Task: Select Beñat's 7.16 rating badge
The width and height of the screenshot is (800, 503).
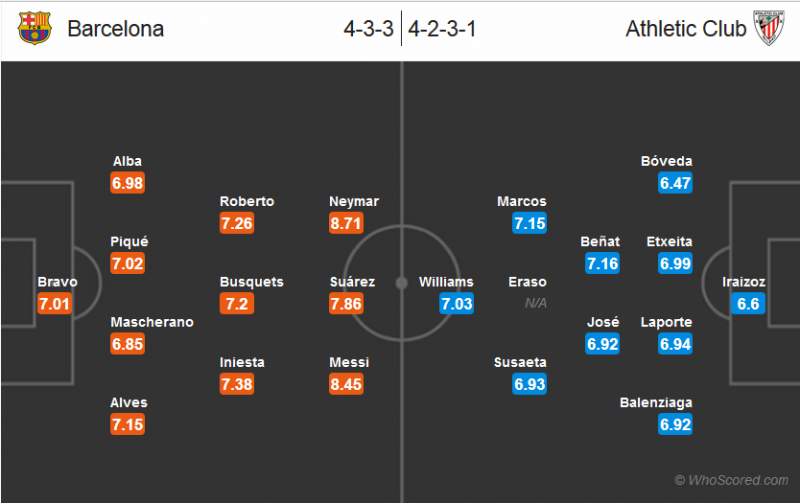Action: (x=603, y=264)
